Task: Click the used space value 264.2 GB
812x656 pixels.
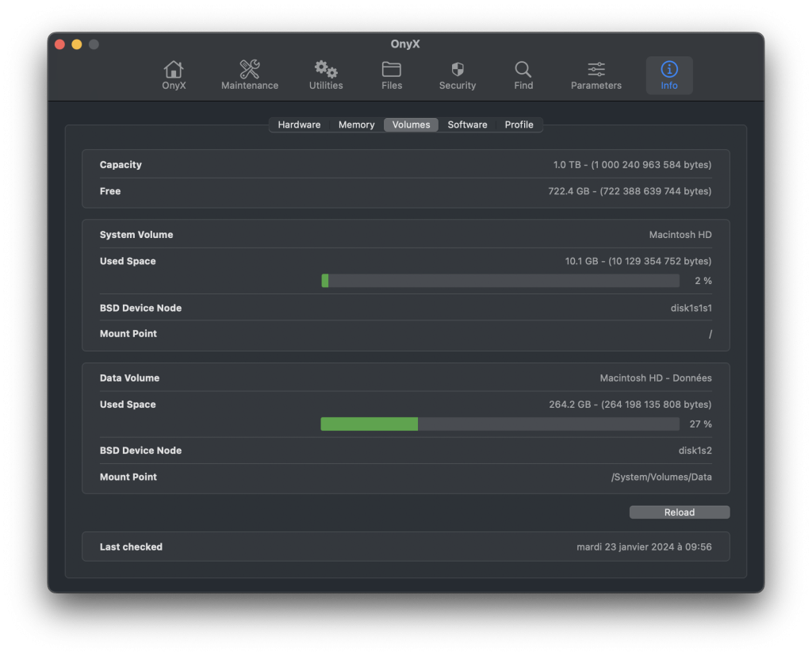Action: pos(630,405)
